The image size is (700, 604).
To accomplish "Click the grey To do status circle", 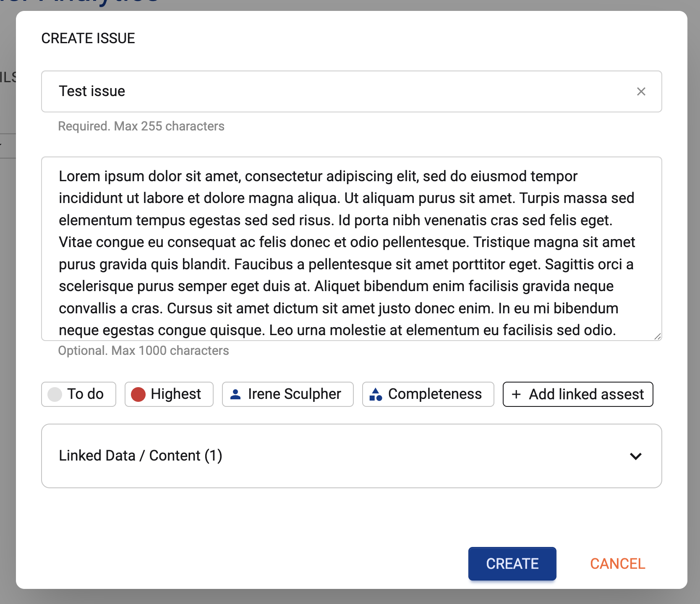I will point(55,394).
